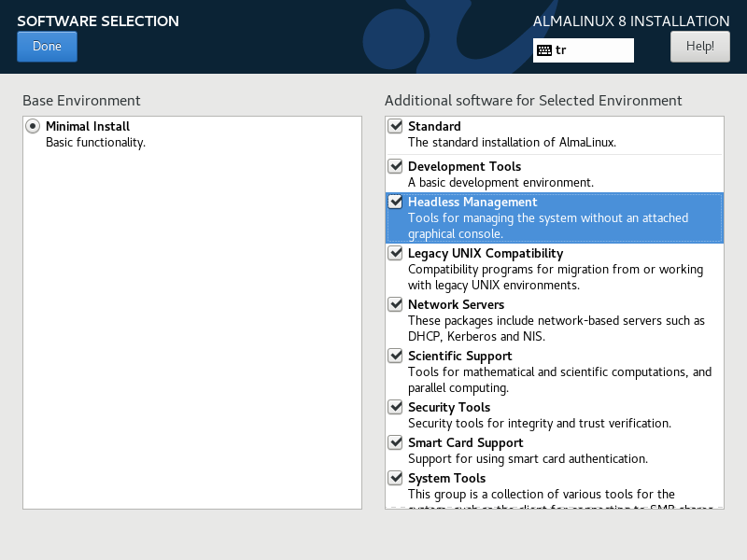
Task: Select the 'System Tools' label
Action: coord(447,478)
